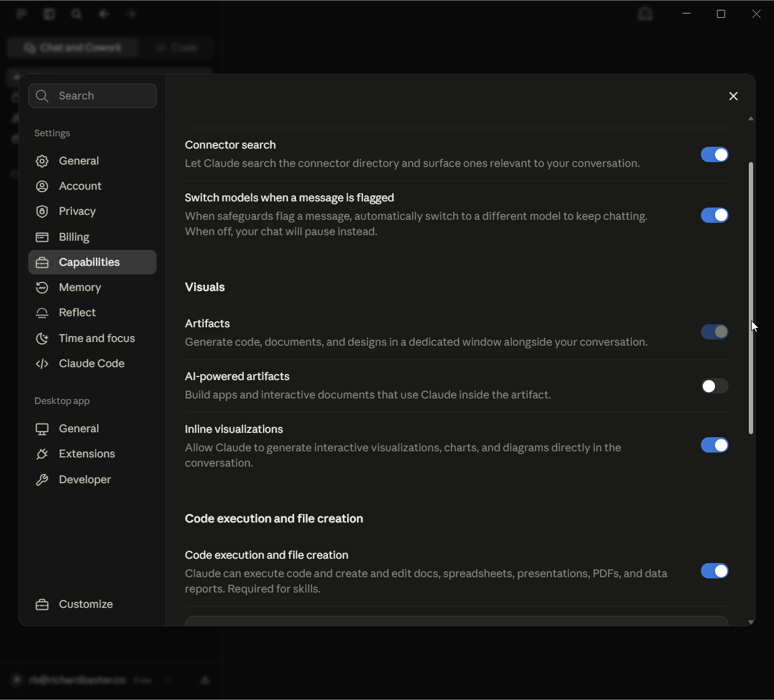The height and width of the screenshot is (700, 774).
Task: Click the back arrow in background toolbar
Action: tap(104, 14)
